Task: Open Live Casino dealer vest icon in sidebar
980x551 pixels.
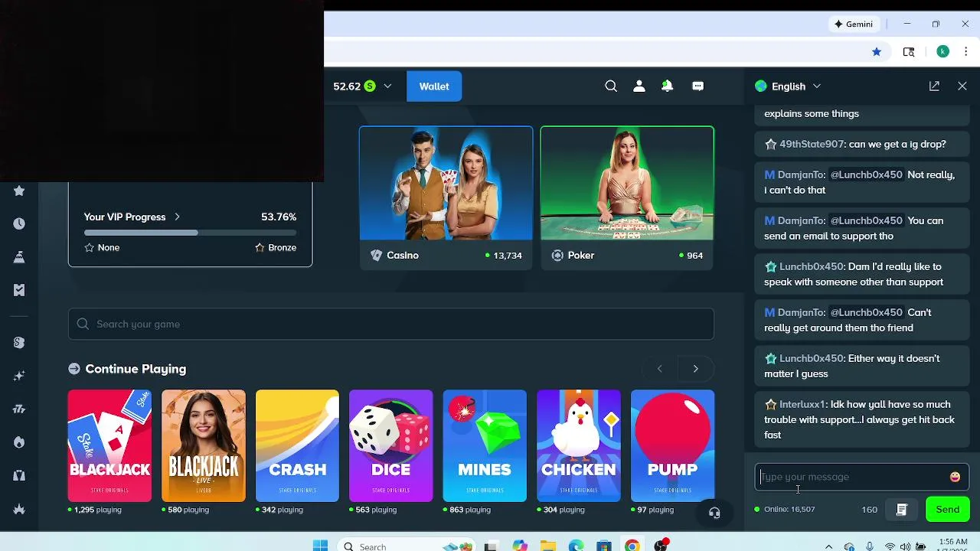Action: (x=19, y=476)
